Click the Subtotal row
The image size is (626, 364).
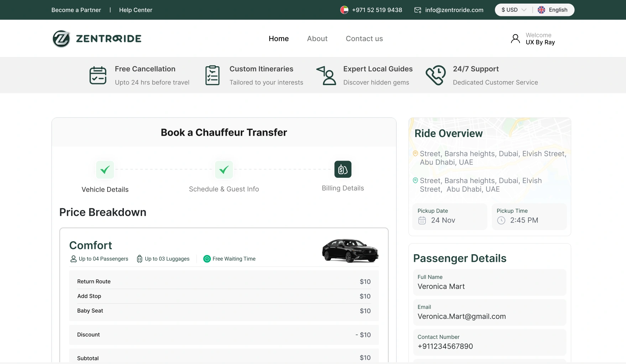[224, 356]
